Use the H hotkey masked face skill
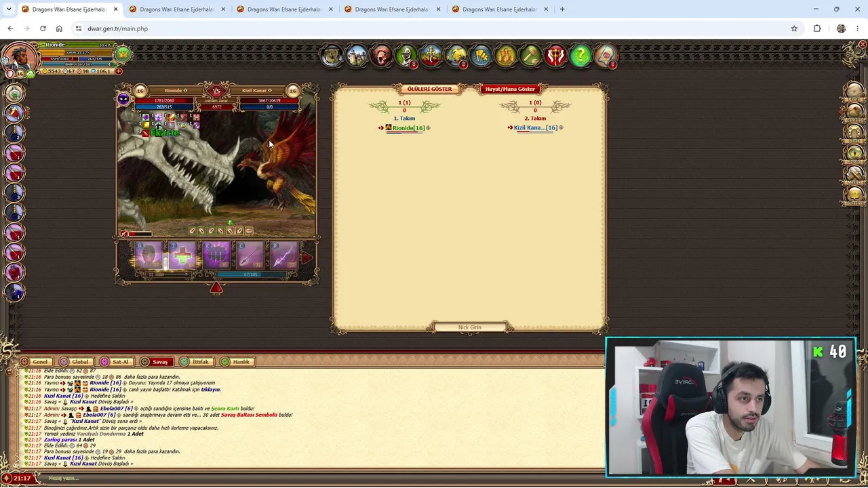This screenshot has width=868, height=488. click(149, 256)
